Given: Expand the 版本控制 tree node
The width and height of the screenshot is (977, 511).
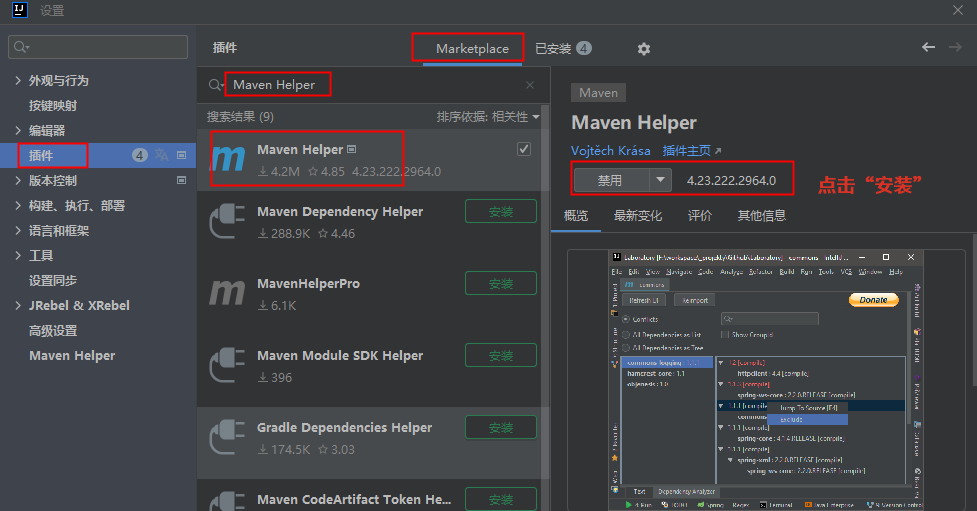Looking at the screenshot, I should 18,180.
